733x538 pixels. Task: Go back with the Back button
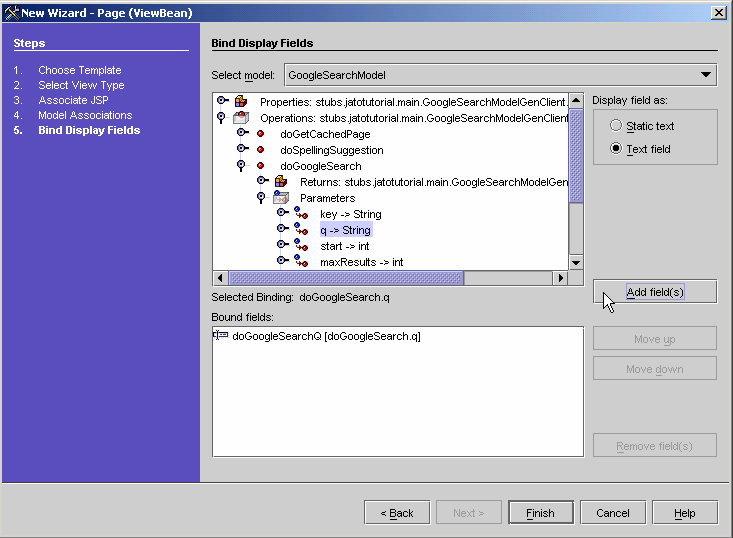pos(397,513)
